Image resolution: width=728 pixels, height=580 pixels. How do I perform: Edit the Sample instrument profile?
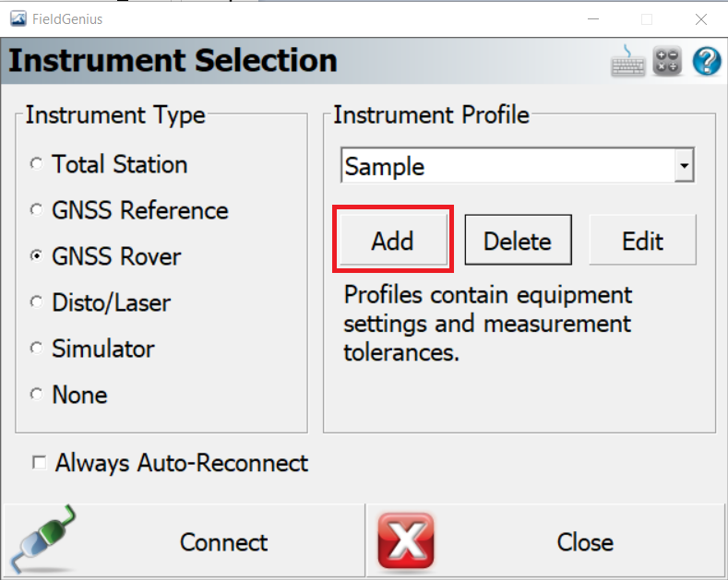pyautogui.click(x=643, y=240)
